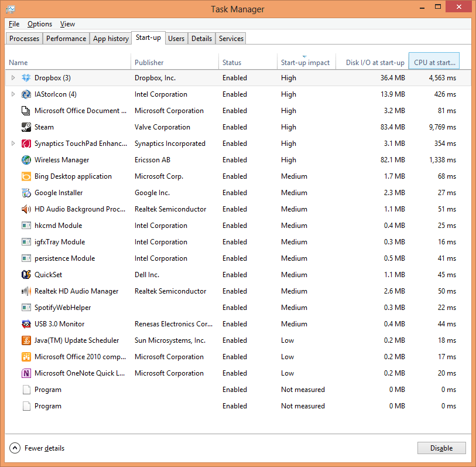This screenshot has height=467, width=476.
Task: Switch to the Processes tab
Action: point(24,39)
